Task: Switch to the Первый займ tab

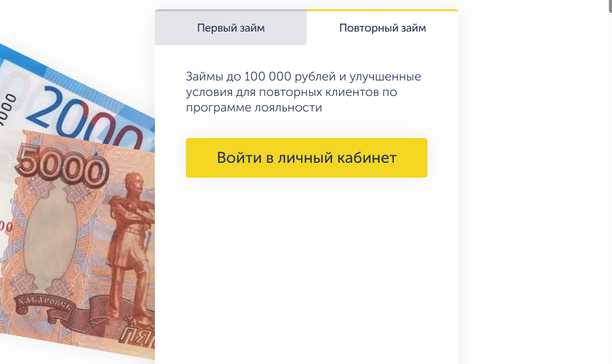Action: (x=230, y=28)
